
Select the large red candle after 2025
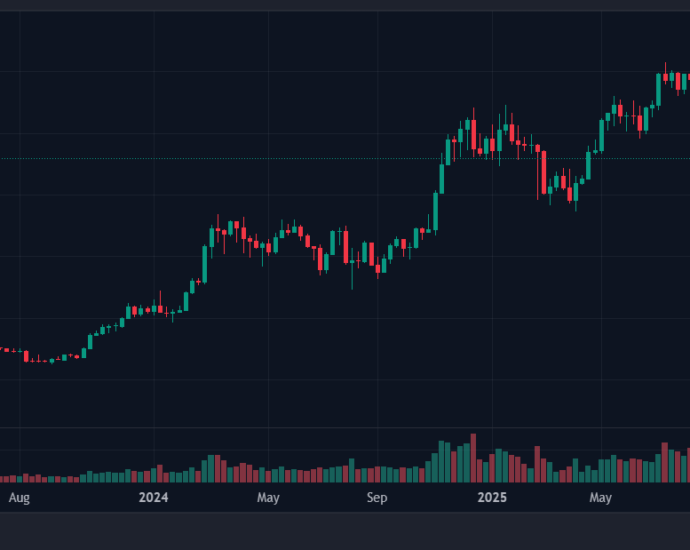543,170
